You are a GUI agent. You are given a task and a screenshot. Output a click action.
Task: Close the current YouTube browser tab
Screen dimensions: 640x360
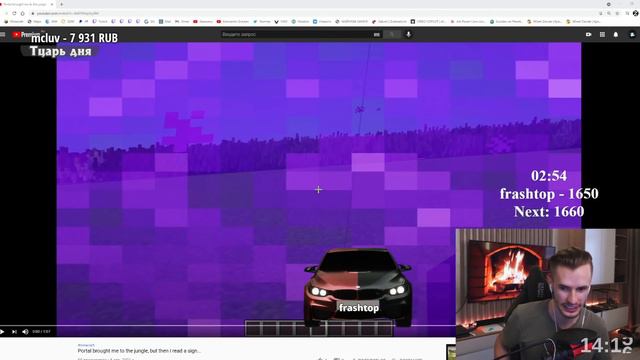[x=52, y=4]
